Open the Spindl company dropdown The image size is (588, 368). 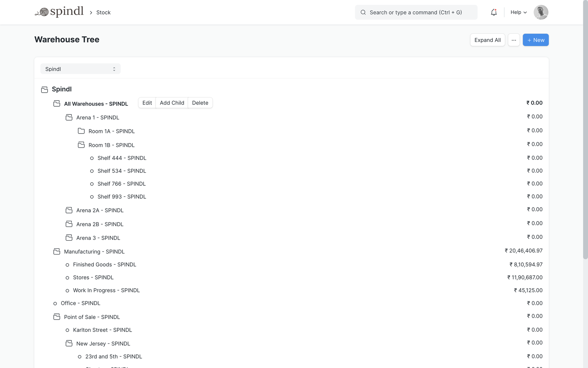pos(80,69)
